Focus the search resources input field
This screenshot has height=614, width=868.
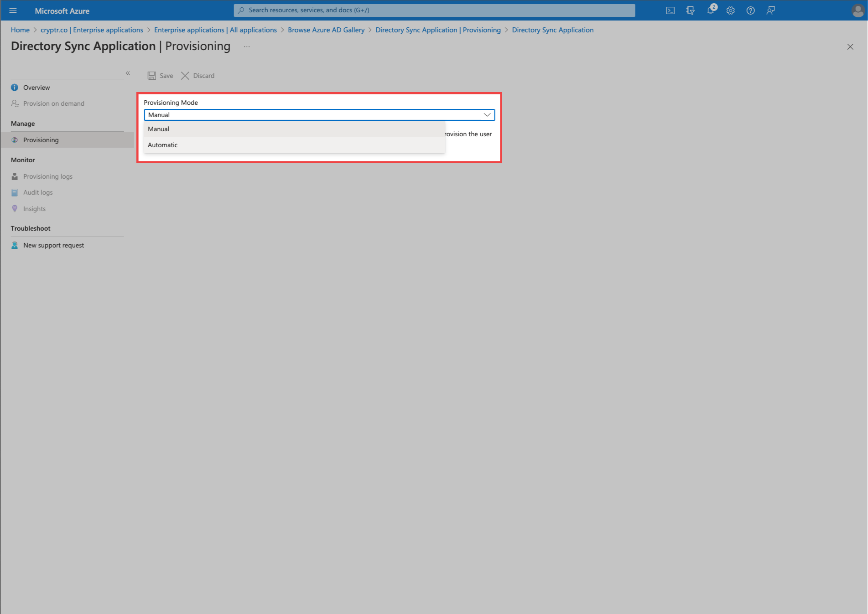[434, 10]
